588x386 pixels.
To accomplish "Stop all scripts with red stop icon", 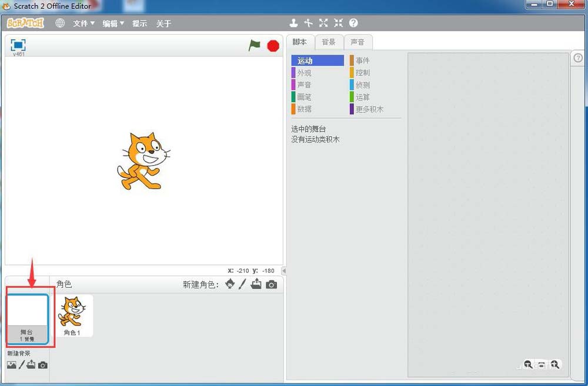I will [x=273, y=45].
